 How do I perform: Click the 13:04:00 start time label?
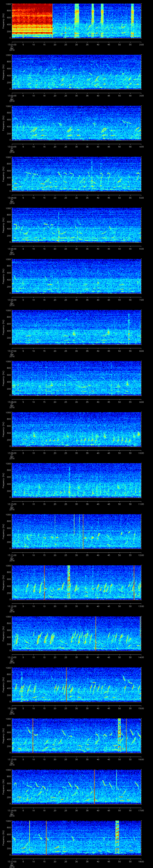pyautogui.click(x=12, y=197)
